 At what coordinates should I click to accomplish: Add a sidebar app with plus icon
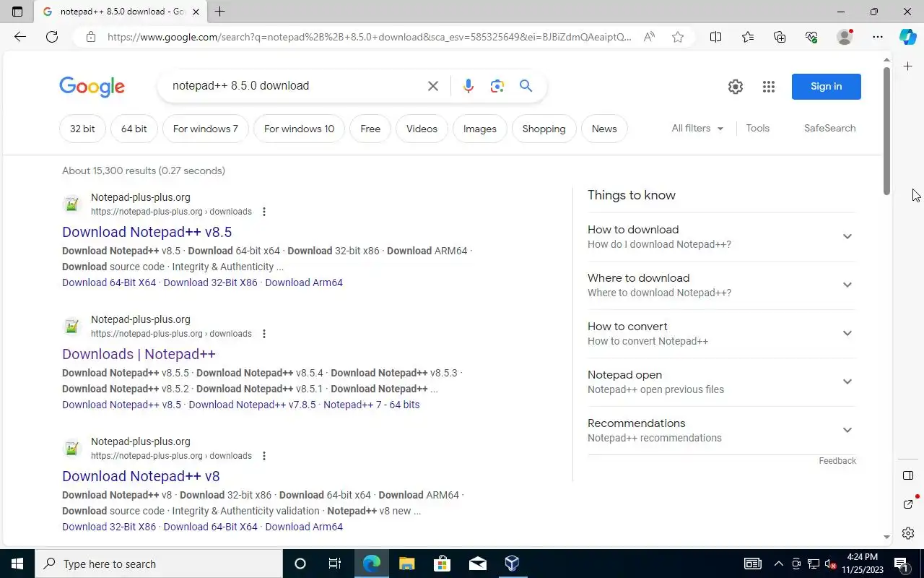coord(908,66)
